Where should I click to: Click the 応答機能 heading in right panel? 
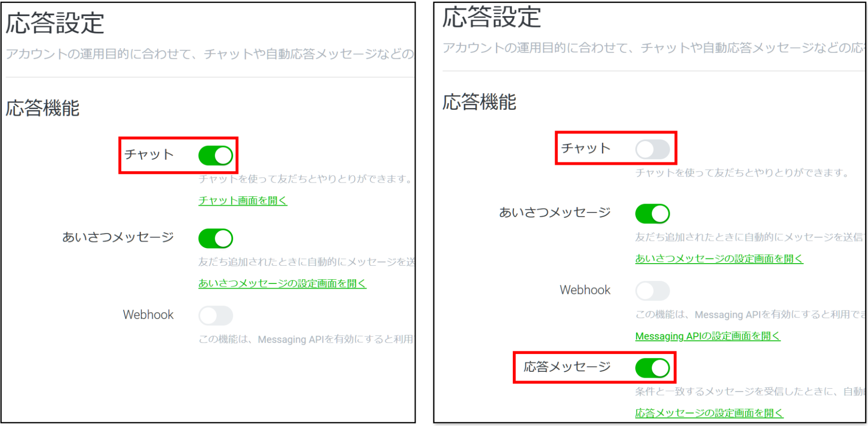479,102
